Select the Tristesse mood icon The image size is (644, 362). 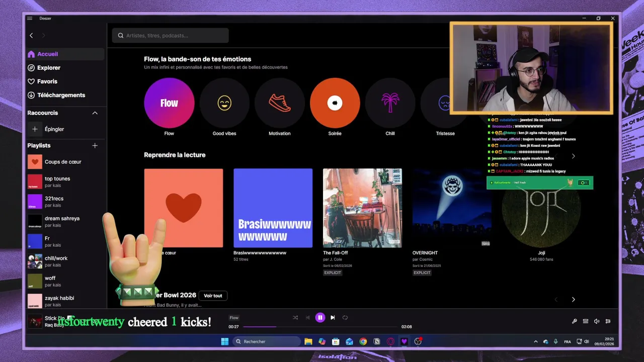tap(445, 103)
